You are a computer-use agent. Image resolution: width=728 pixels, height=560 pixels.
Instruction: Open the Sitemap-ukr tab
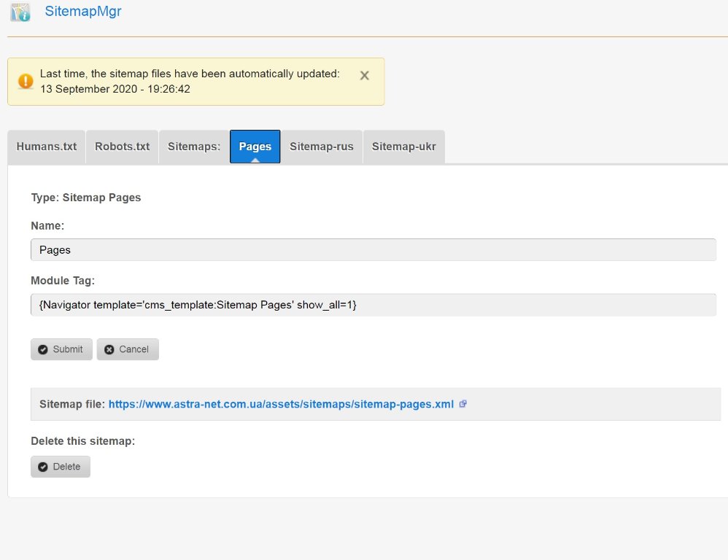click(403, 147)
